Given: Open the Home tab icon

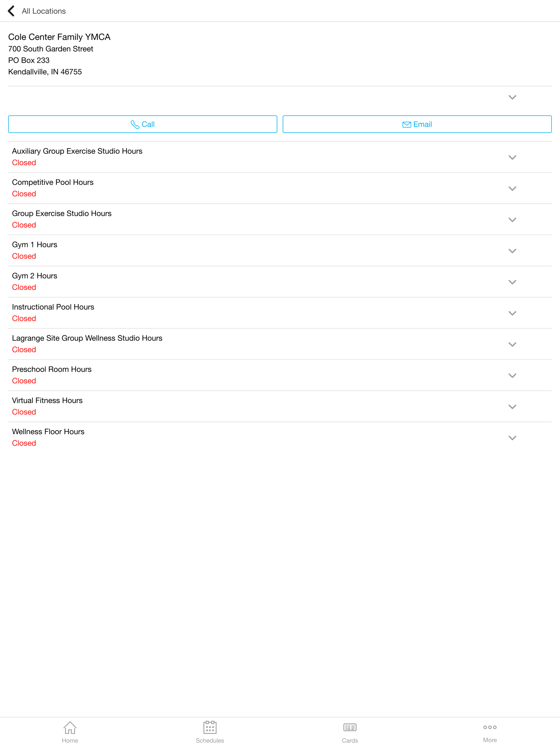Looking at the screenshot, I should 70,727.
